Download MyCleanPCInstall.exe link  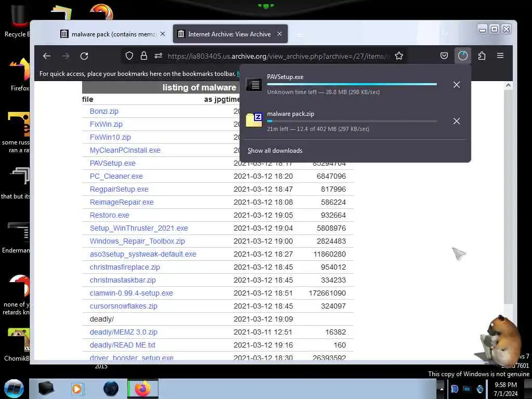pyautogui.click(x=125, y=150)
